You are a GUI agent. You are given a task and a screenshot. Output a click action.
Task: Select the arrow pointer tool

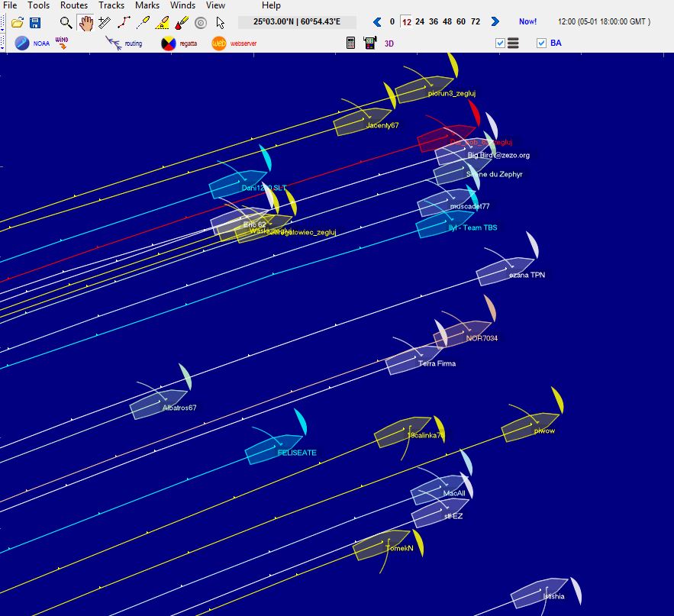coord(221,23)
